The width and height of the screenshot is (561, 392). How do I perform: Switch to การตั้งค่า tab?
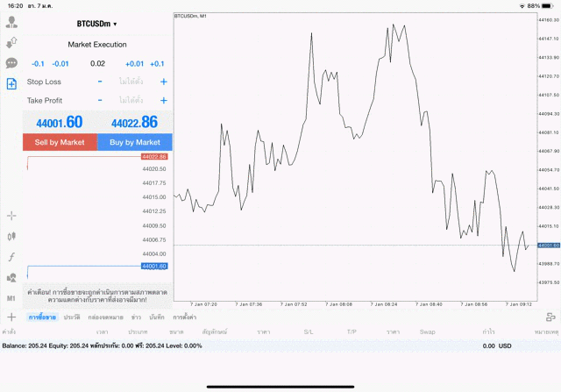185,317
